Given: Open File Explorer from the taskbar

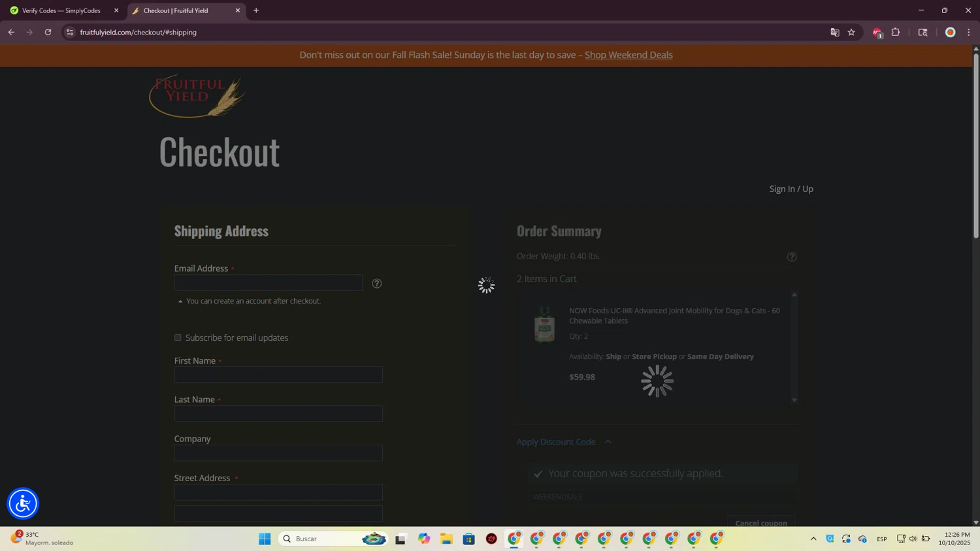Looking at the screenshot, I should point(446,539).
